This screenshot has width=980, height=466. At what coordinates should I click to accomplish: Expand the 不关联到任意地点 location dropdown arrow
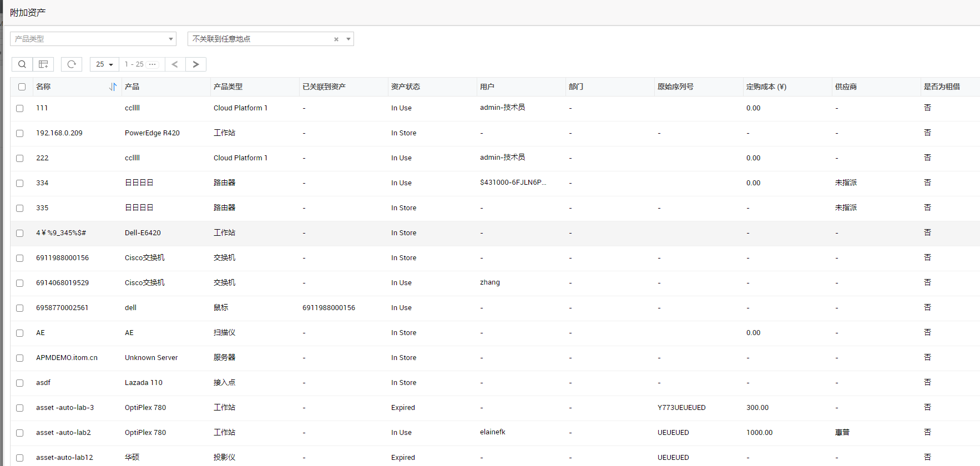[348, 39]
